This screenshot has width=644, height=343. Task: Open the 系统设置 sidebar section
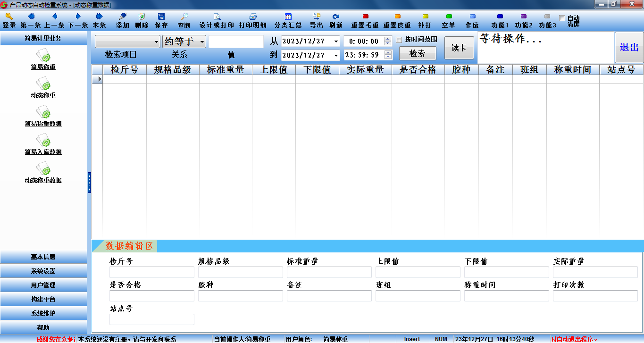(43, 271)
